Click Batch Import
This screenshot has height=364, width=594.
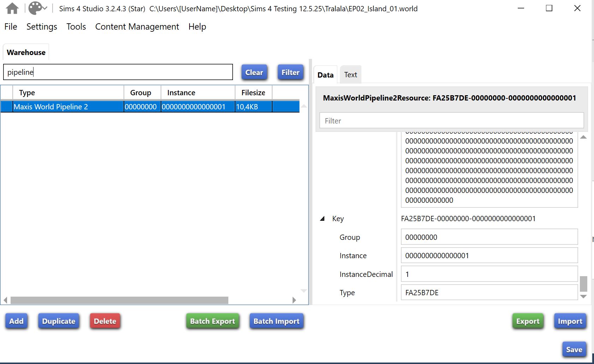tap(276, 321)
